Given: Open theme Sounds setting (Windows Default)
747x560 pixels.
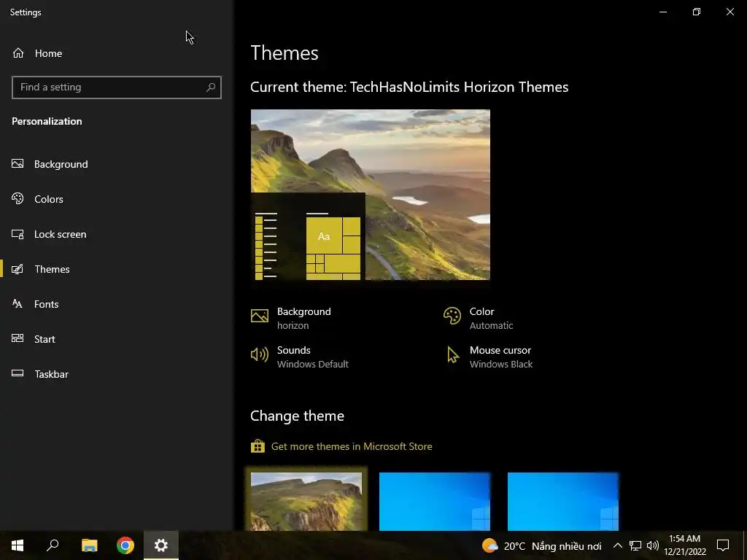Looking at the screenshot, I should click(x=300, y=357).
